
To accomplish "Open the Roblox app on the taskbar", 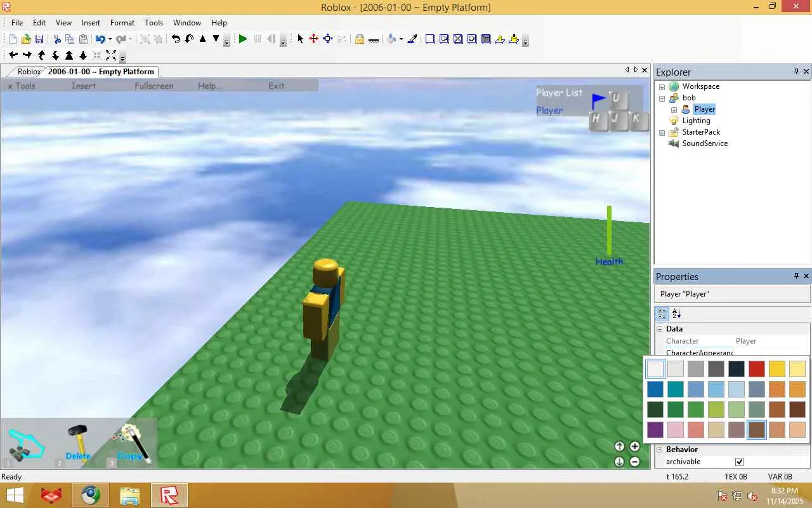I will pyautogui.click(x=169, y=495).
